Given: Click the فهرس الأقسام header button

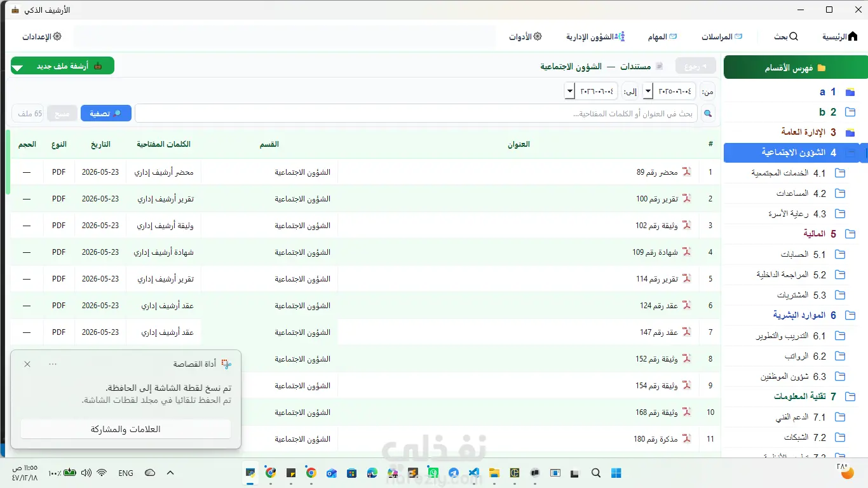Looking at the screenshot, I should pyautogui.click(x=794, y=67).
